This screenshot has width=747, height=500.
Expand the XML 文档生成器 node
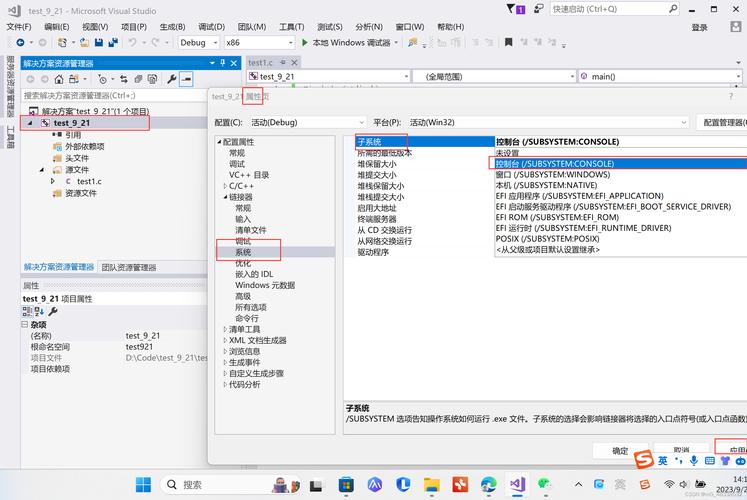(225, 340)
